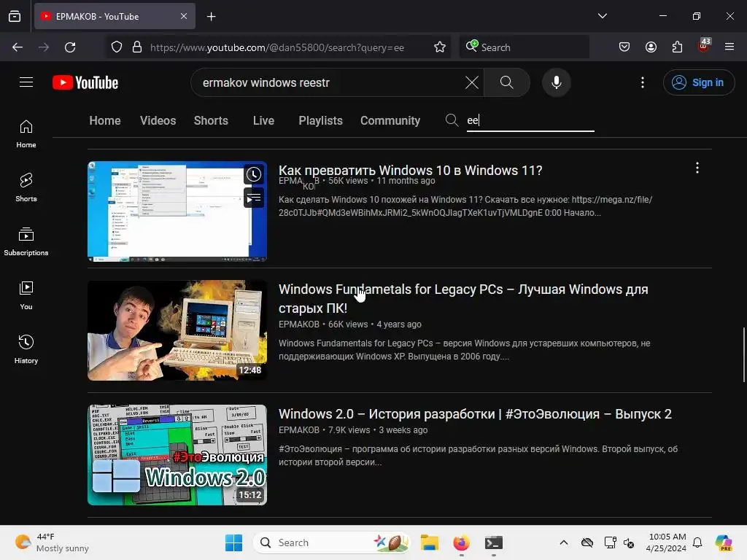Open the Windows 2.0 История разработки title
This screenshot has height=560, width=747.
(x=475, y=414)
